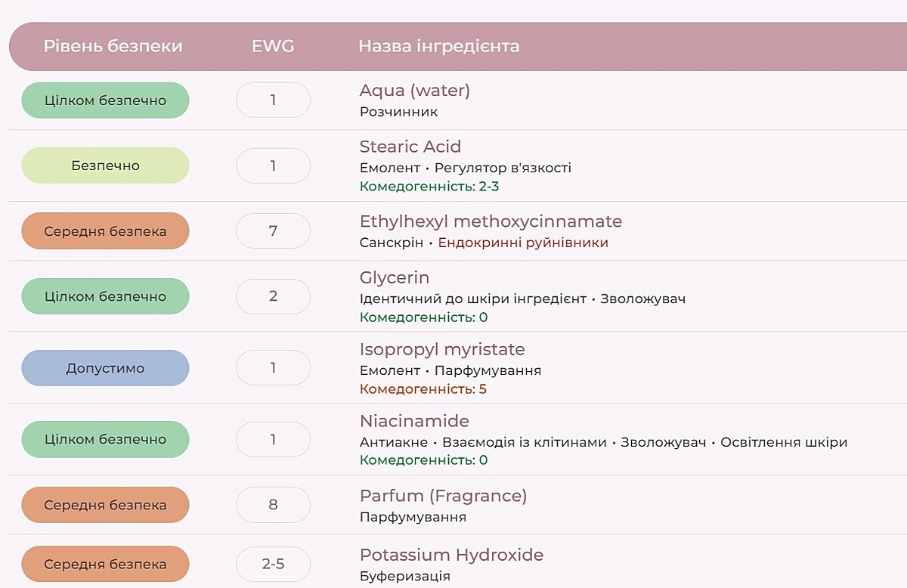Click the blue 'Допустимо' badge
907x588 pixels.
pos(105,368)
